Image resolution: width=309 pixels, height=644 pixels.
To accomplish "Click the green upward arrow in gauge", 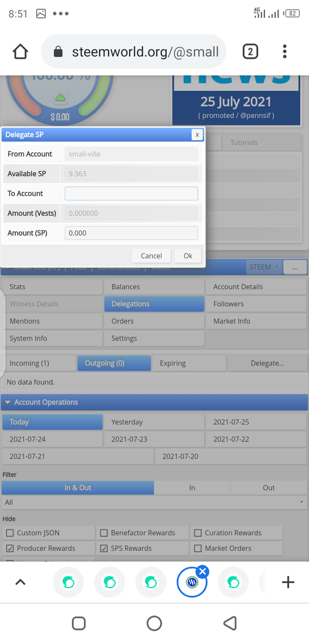I will [60, 98].
